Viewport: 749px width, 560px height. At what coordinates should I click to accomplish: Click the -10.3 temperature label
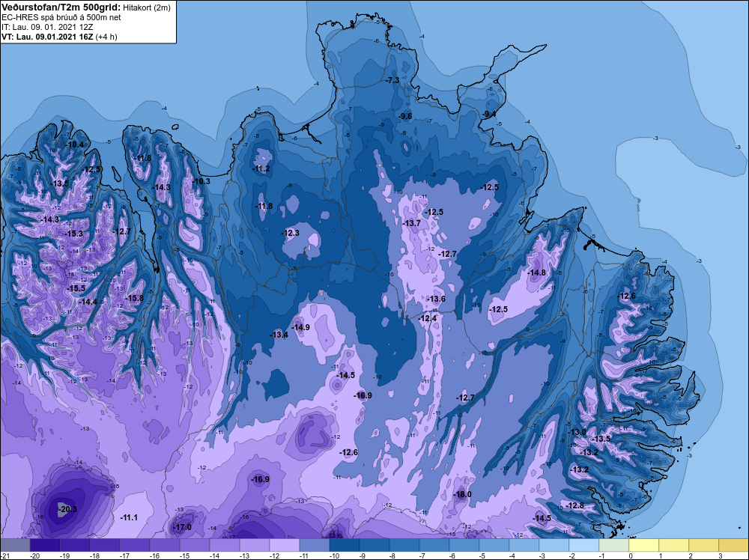tap(201, 181)
